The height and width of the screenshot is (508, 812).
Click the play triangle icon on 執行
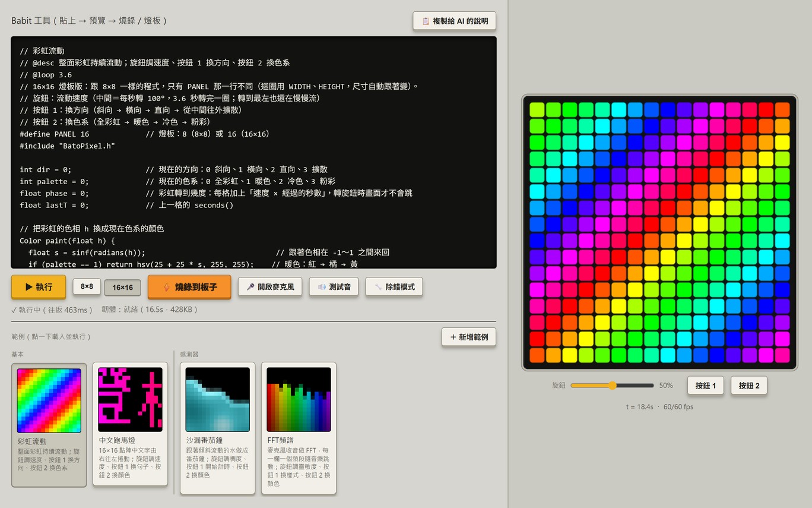tap(28, 287)
